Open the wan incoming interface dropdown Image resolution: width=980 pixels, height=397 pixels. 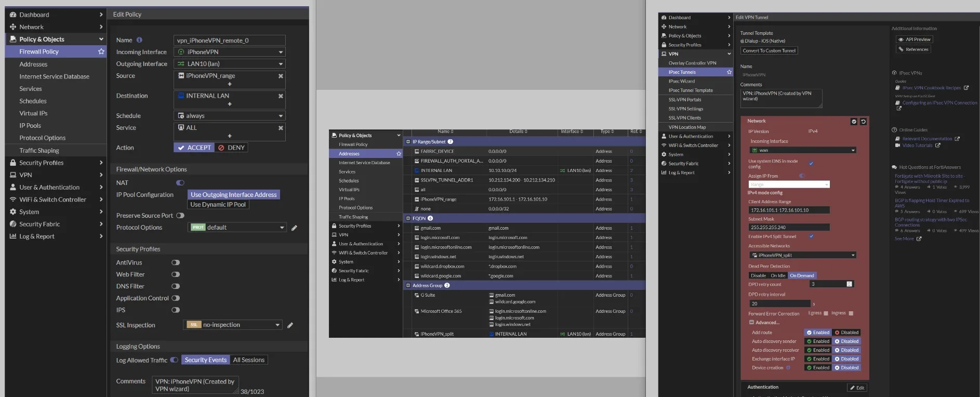coord(802,150)
